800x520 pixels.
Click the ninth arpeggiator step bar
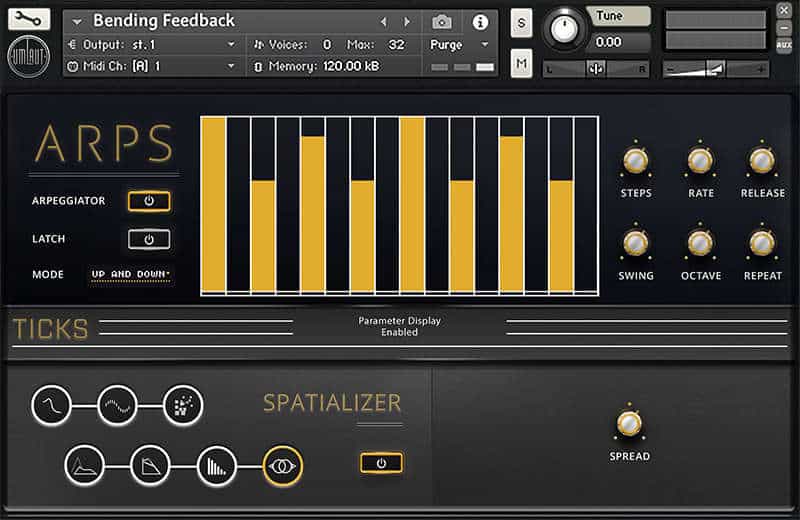412,205
